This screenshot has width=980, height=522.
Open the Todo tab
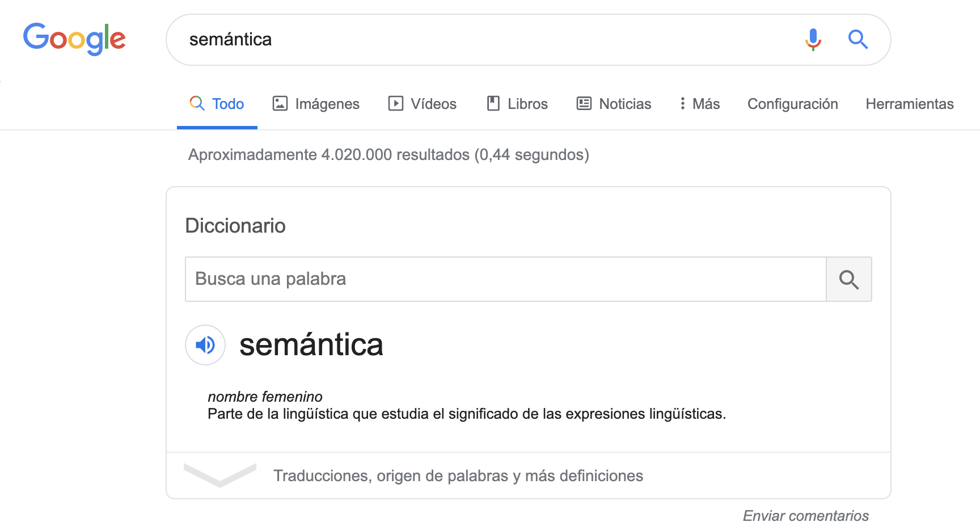(x=217, y=104)
